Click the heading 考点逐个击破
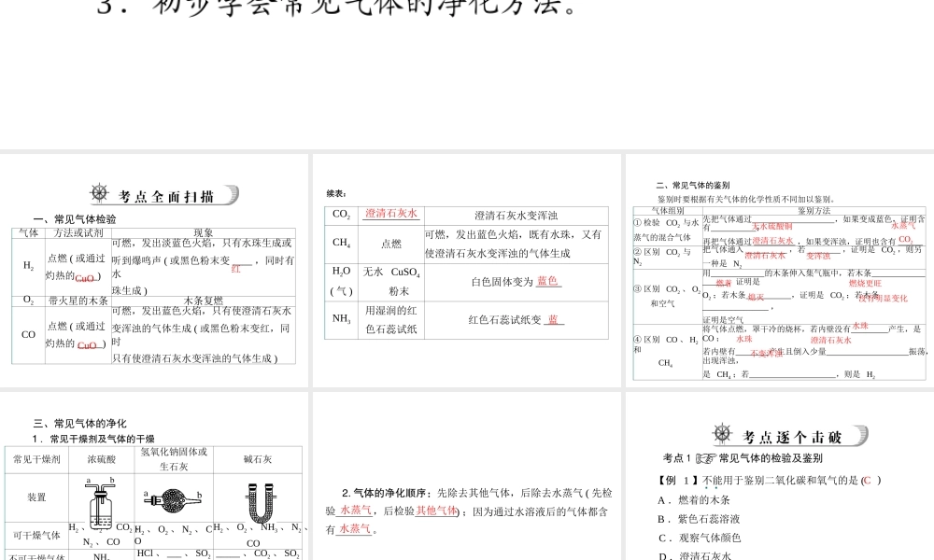The height and width of the screenshot is (560, 934). click(792, 438)
